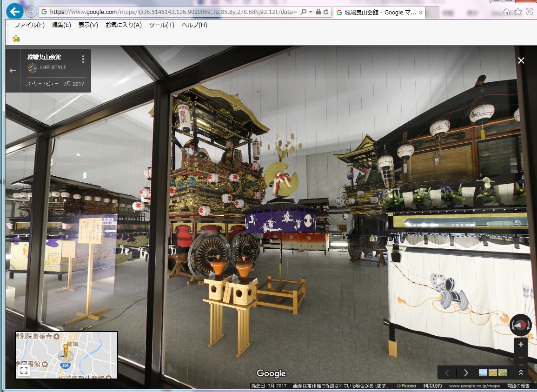This screenshot has width=537, height=392.
Task: Select the blue sky photo thumbnail
Action: tap(483, 372)
